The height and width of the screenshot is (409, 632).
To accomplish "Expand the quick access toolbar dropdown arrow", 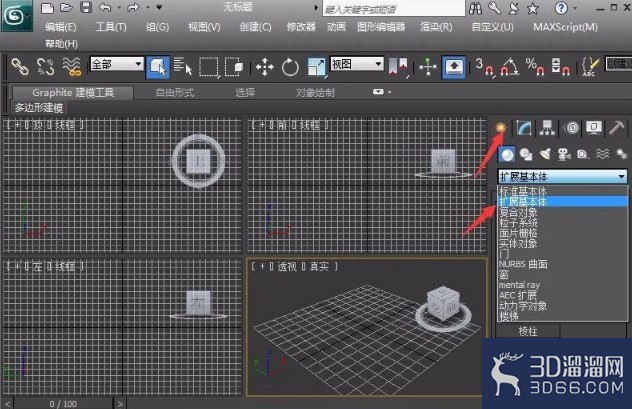I will coord(159,8).
